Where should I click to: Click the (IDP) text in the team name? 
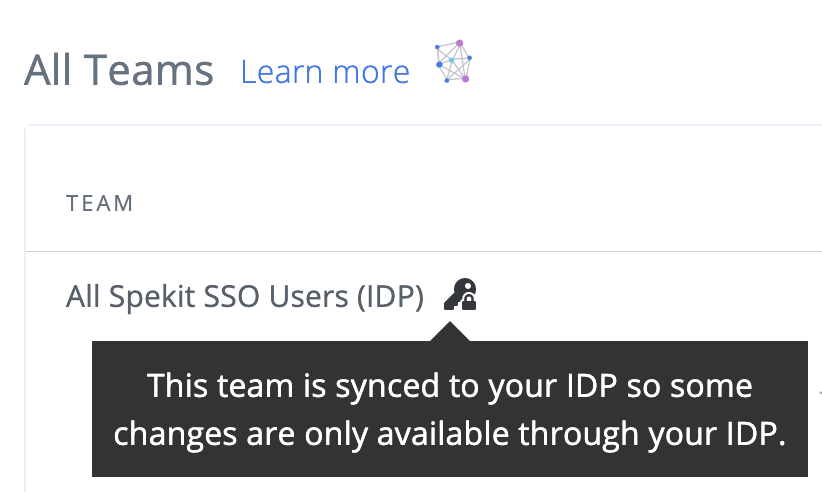coord(390,297)
